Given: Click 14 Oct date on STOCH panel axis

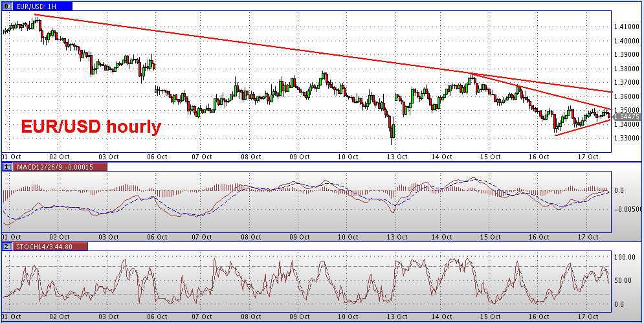Looking at the screenshot, I should pos(442,317).
